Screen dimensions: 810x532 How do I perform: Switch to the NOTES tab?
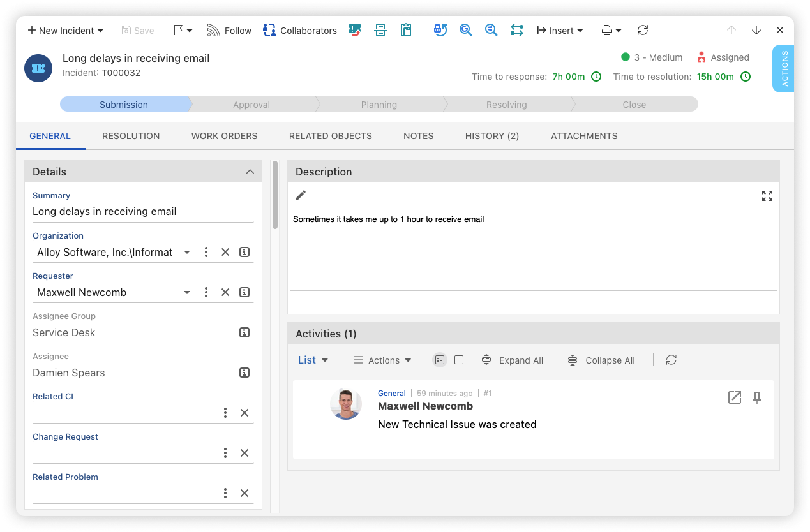tap(419, 136)
